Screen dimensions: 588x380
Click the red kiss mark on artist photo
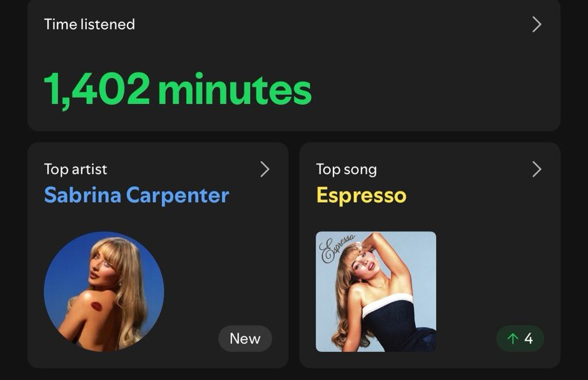[x=96, y=306]
